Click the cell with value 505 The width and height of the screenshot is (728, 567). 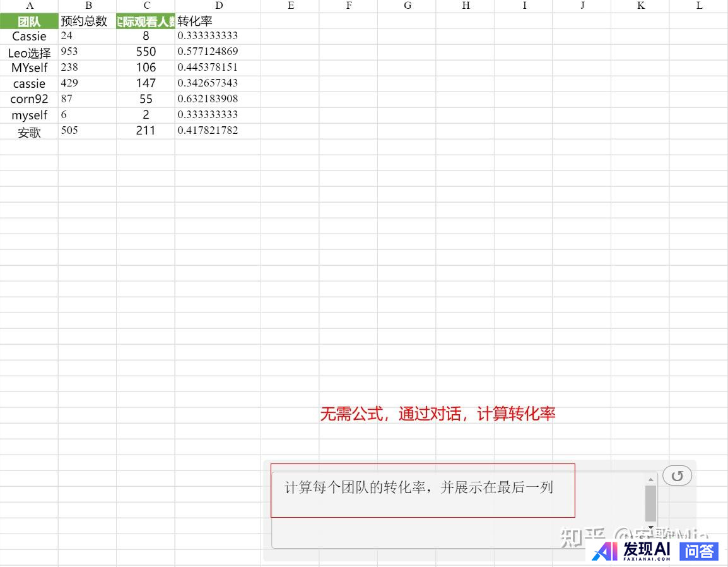pos(88,131)
